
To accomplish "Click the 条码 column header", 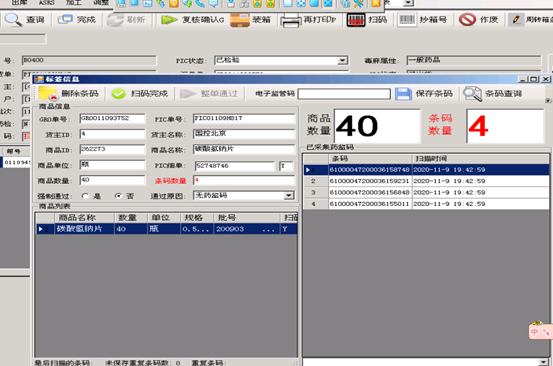I will pyautogui.click(x=370, y=159).
